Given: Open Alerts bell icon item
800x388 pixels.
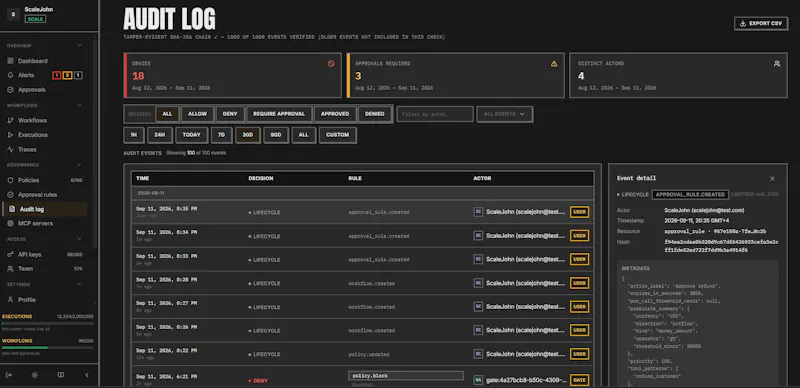Looking at the screenshot, I should [x=26, y=75].
